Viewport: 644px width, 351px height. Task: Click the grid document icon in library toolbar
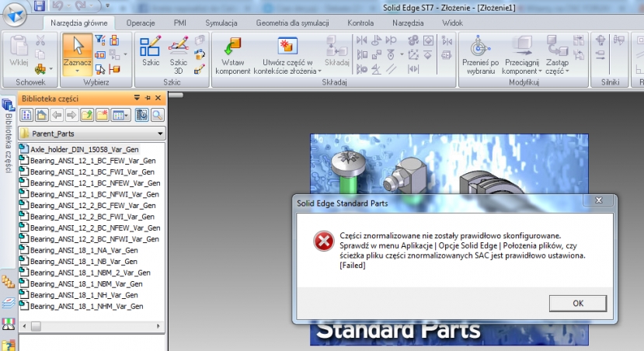coord(26,116)
